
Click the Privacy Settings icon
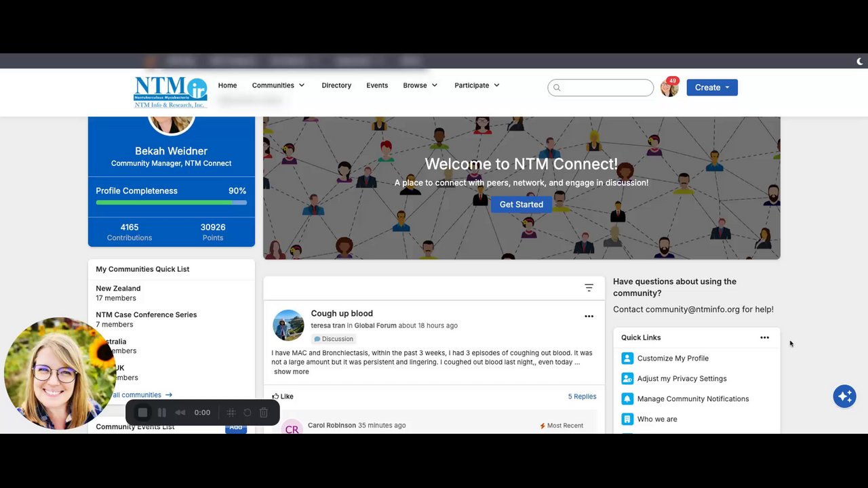(627, 379)
